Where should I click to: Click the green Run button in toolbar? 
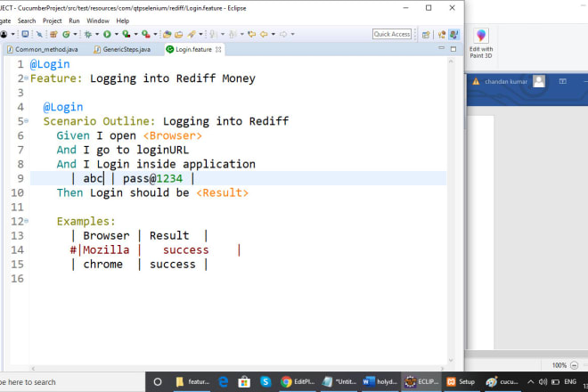tap(107, 35)
